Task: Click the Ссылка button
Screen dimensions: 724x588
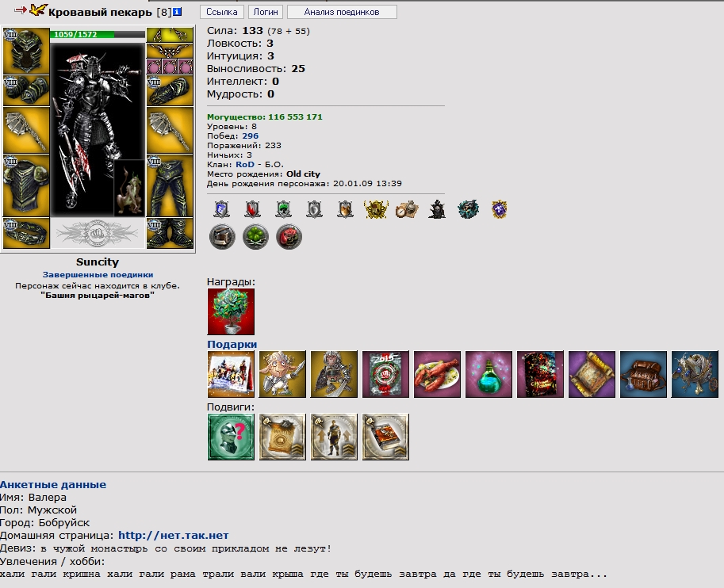Action: tap(221, 12)
